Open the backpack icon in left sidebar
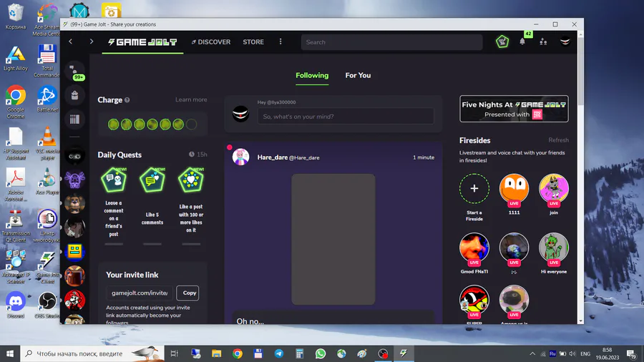Screen dimensions: 644x362 pos(74,96)
